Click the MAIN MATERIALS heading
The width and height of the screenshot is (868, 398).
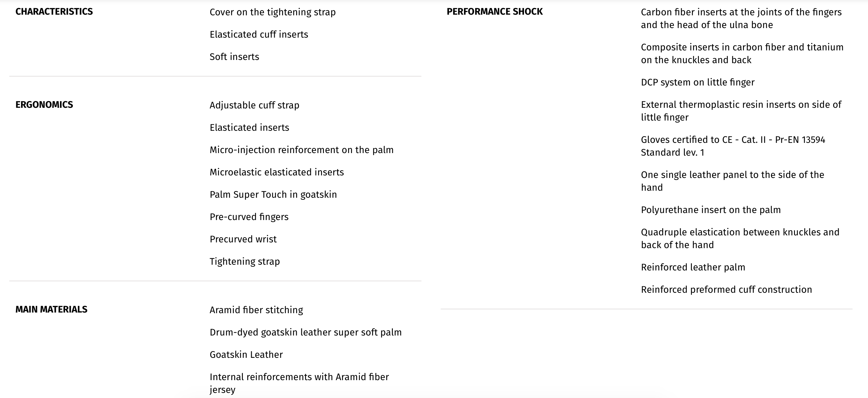(x=51, y=309)
